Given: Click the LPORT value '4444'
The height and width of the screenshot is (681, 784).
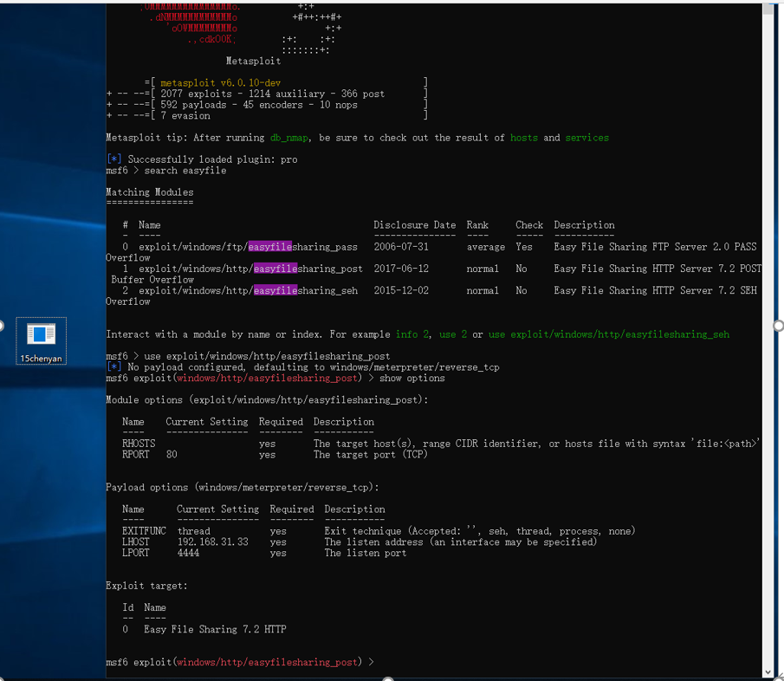Looking at the screenshot, I should (188, 554).
